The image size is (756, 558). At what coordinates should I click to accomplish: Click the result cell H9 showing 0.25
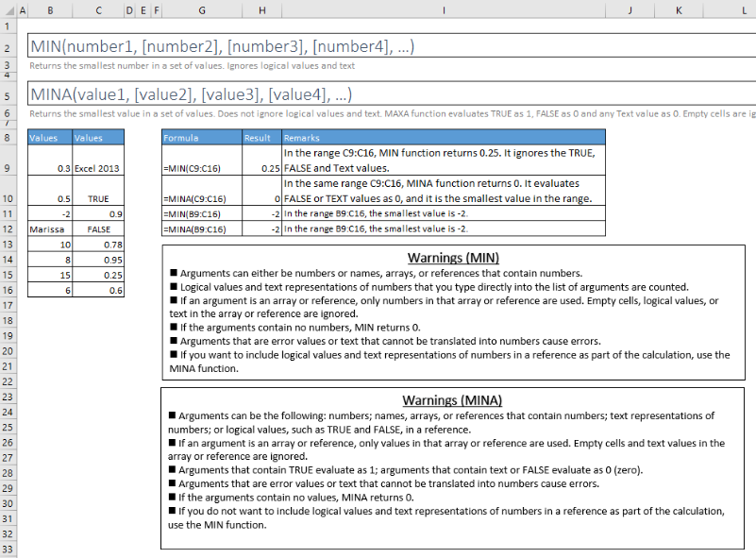pyautogui.click(x=261, y=161)
